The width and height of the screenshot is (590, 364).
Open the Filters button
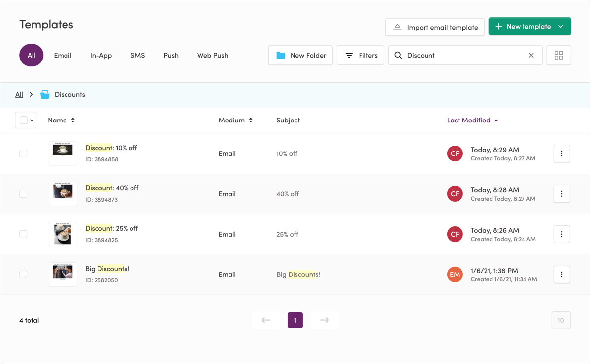pyautogui.click(x=361, y=55)
